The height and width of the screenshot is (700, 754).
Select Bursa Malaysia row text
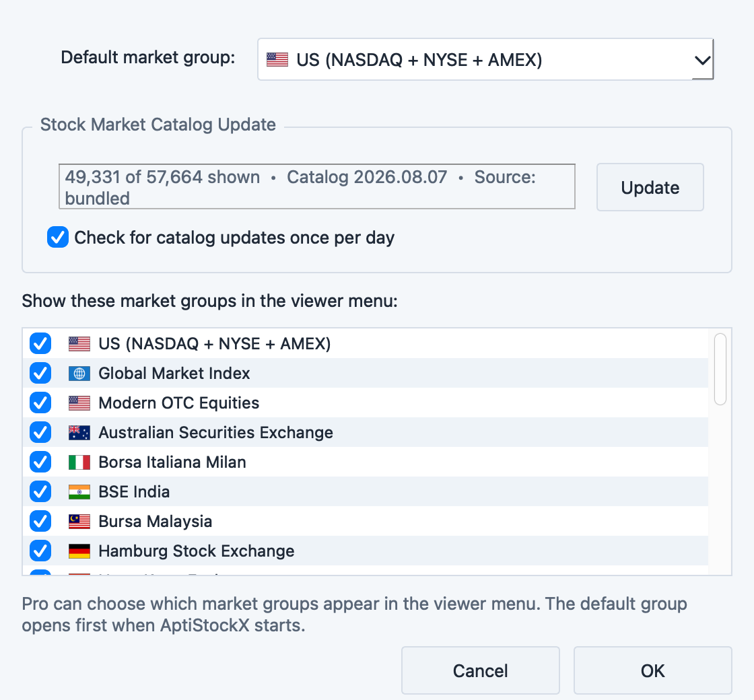(156, 522)
